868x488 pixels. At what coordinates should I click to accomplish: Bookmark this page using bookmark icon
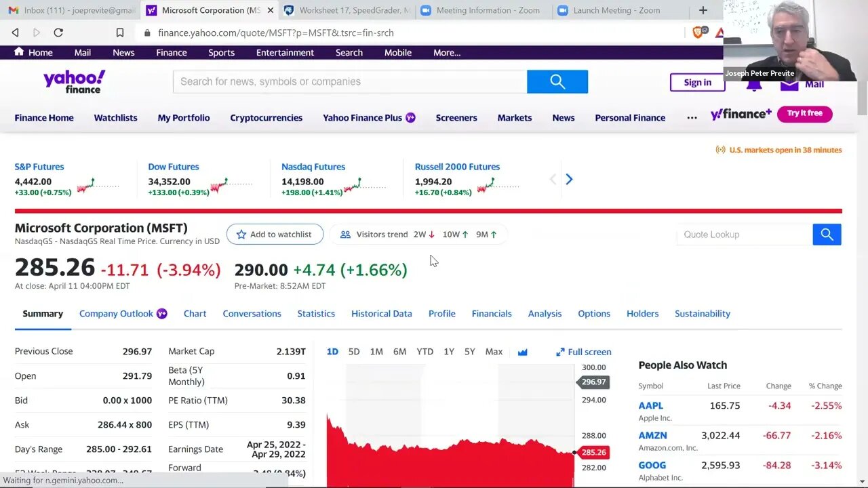120,33
